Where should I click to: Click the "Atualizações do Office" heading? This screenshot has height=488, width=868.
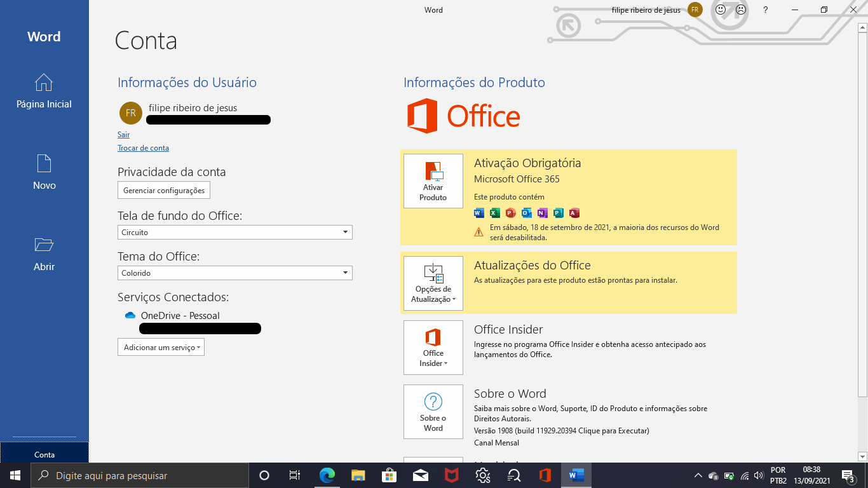(532, 266)
